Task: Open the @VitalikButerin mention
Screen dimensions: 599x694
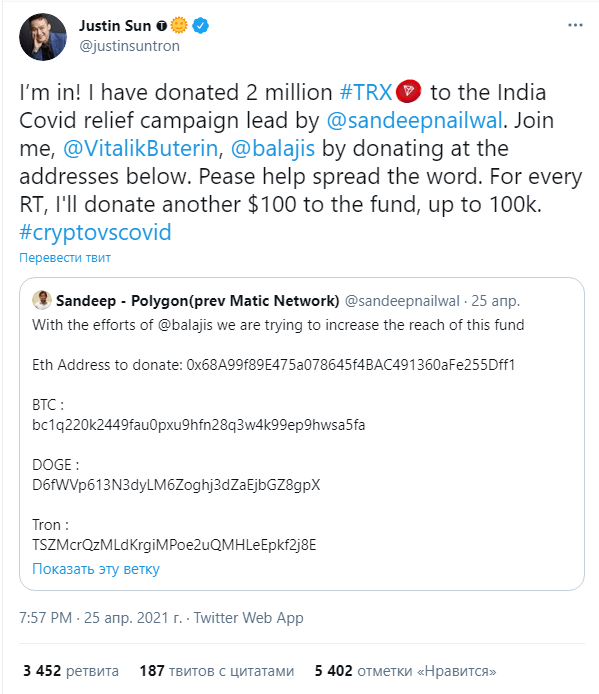Action: tap(140, 148)
